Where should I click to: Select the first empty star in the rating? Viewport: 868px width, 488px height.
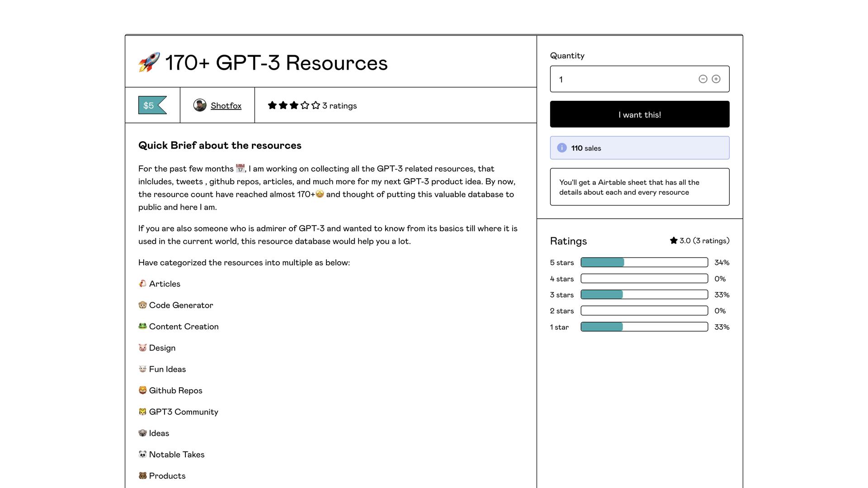[305, 105]
